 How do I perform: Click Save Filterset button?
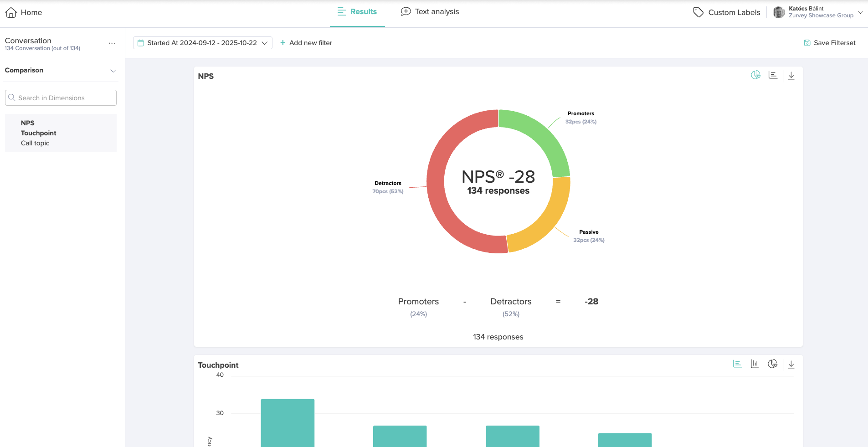tap(830, 43)
